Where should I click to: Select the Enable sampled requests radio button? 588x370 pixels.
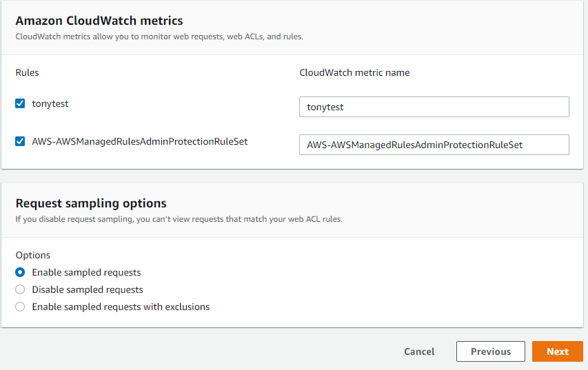pyautogui.click(x=20, y=272)
